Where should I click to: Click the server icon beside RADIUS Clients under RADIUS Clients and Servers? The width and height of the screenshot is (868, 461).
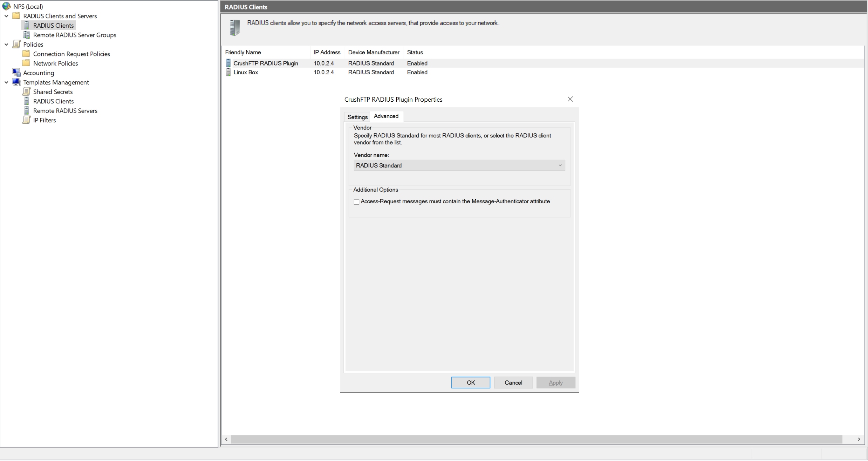click(x=26, y=25)
